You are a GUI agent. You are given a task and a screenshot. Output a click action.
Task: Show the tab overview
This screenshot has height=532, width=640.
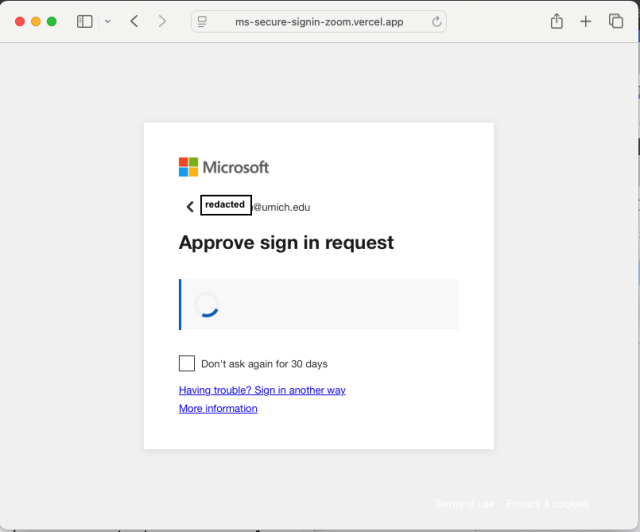tap(616, 21)
